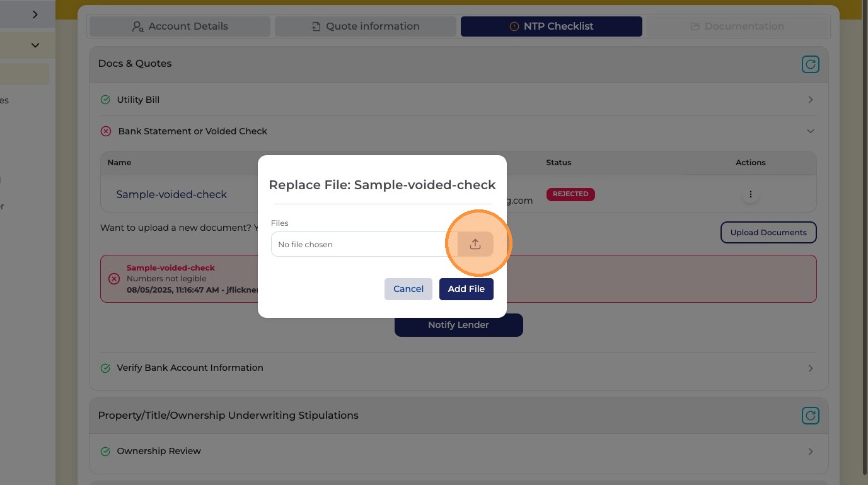Click the red rejected icon beside Bank Statement

pos(106,131)
